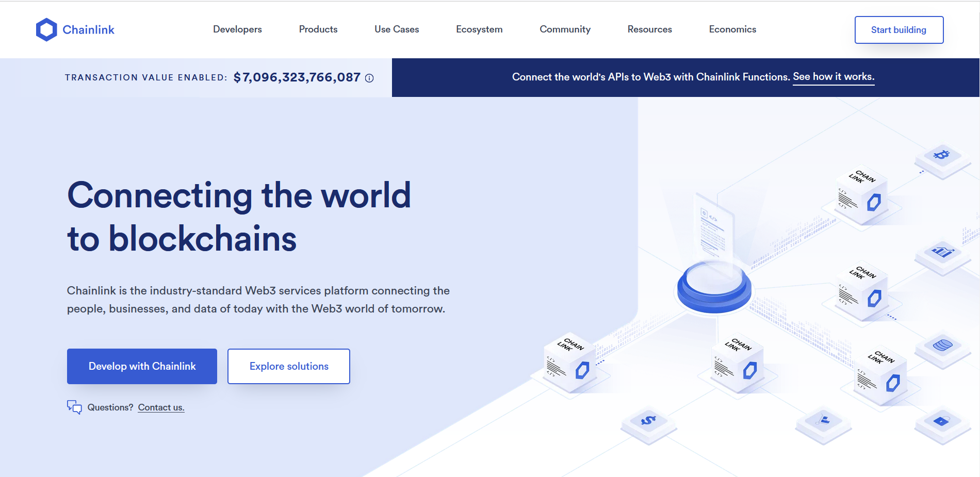Open the Use Cases menu
Viewport: 980px width, 477px height.
click(x=397, y=29)
